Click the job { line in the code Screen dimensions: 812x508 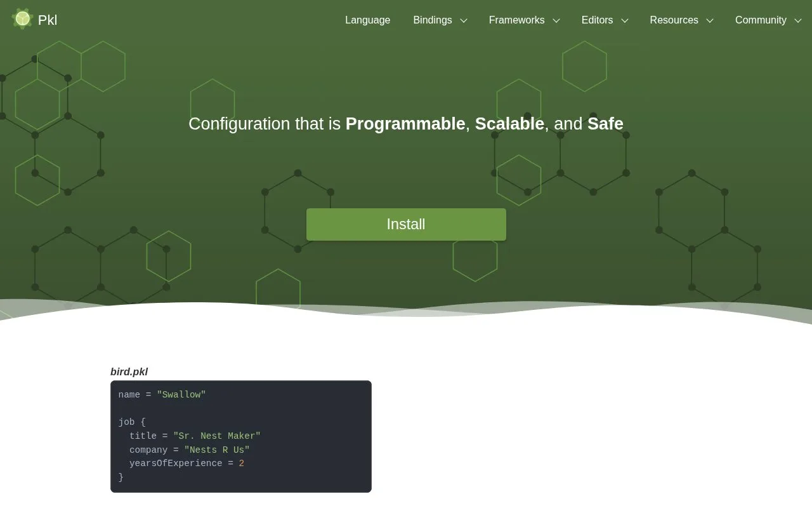pyautogui.click(x=132, y=422)
